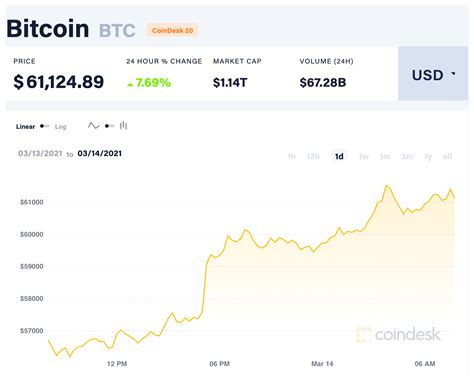The image size is (474, 391).
Task: Toggle the Linear/Log scale switch
Action: point(45,126)
